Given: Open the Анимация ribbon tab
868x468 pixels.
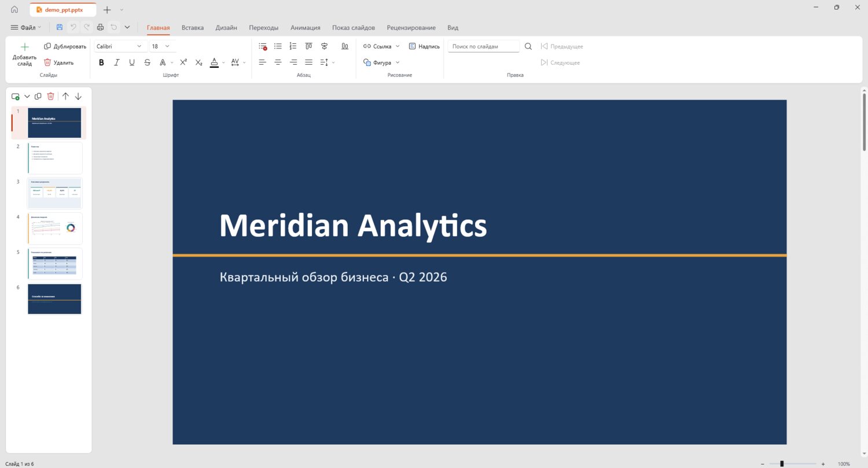Looking at the screenshot, I should tap(306, 28).
